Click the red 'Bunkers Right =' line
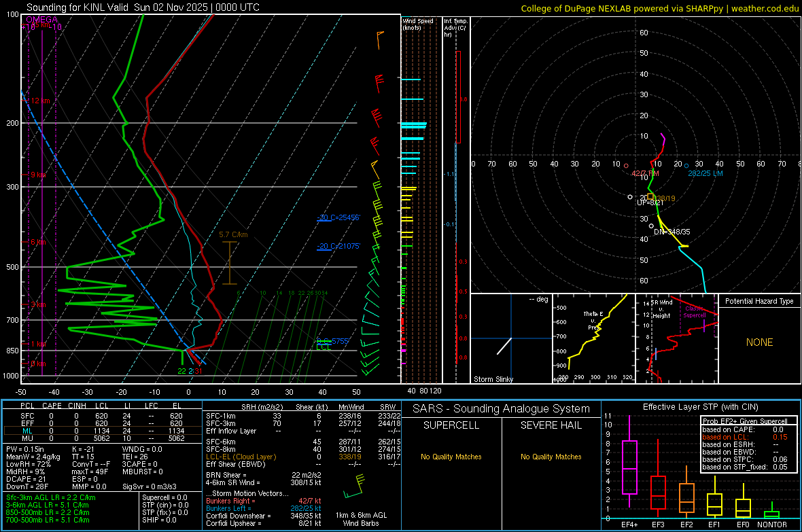This screenshot has height=532, width=802. [264, 501]
